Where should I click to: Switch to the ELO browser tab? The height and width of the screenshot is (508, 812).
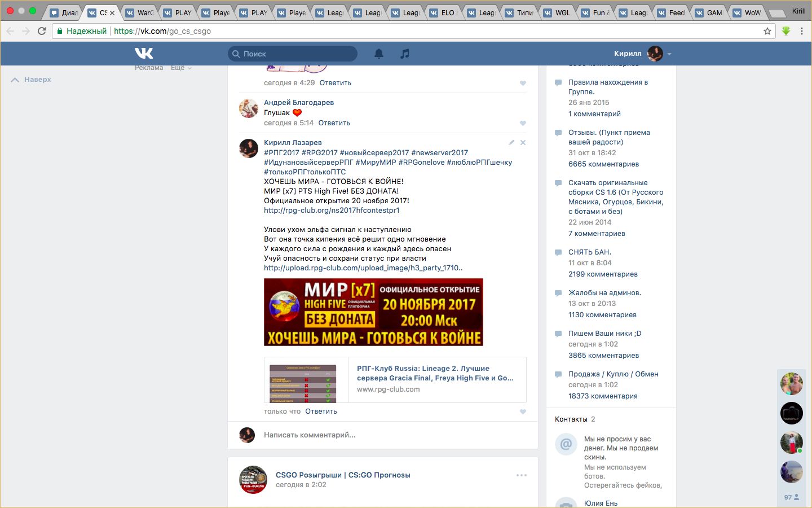(x=443, y=12)
